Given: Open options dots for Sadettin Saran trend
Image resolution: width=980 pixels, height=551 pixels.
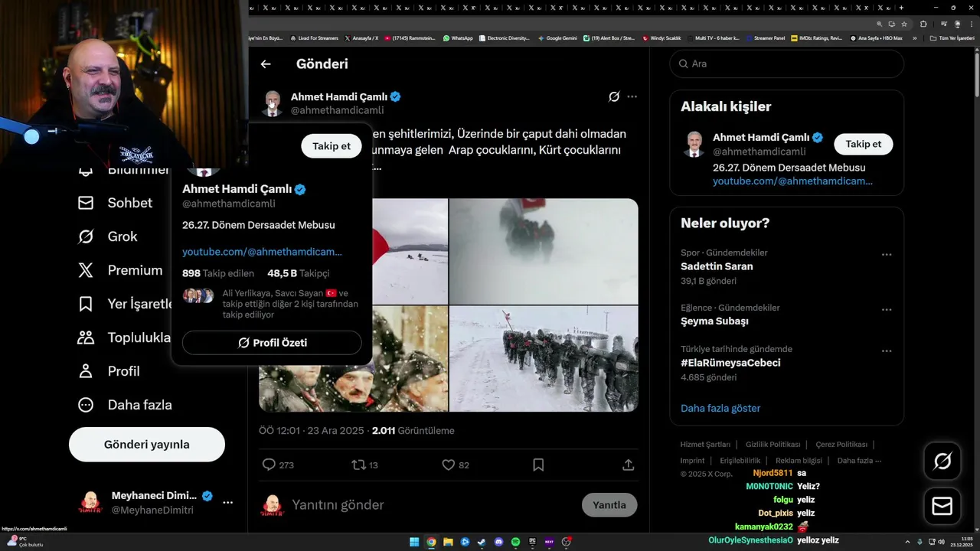Looking at the screenshot, I should tap(887, 255).
